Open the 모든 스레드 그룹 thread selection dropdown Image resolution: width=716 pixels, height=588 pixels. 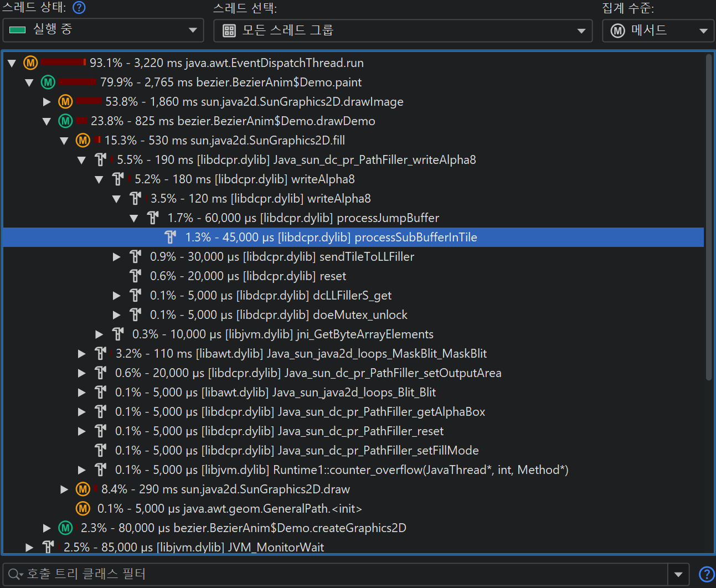point(403,30)
